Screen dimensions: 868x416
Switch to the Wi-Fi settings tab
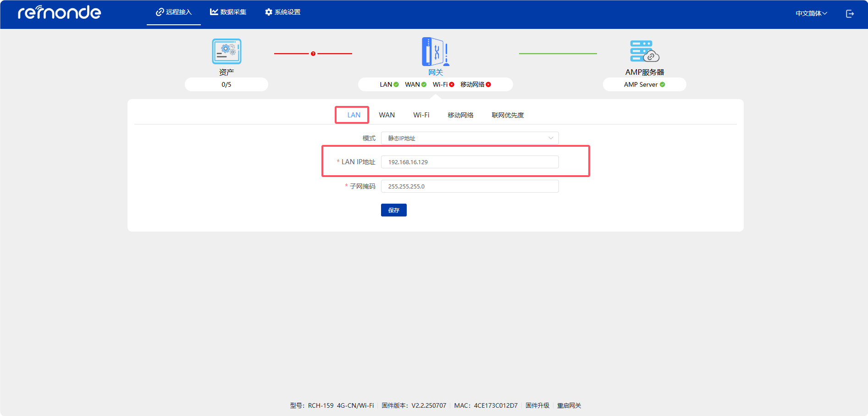click(421, 115)
